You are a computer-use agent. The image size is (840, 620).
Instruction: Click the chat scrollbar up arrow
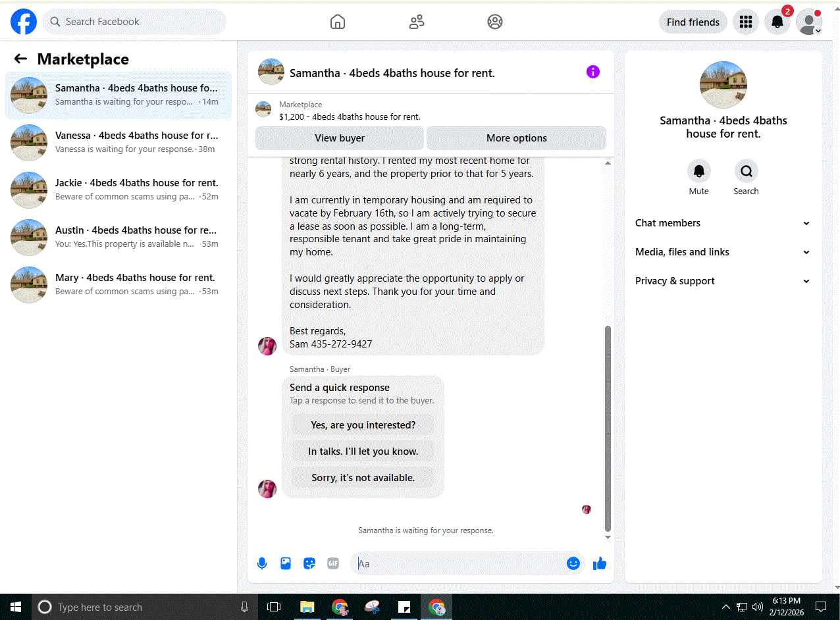click(608, 163)
